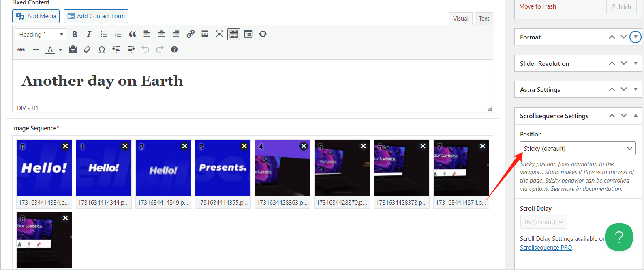Image resolution: width=644 pixels, height=270 pixels.
Task: Enter distraction-free fullscreen mode
Action: [x=219, y=34]
